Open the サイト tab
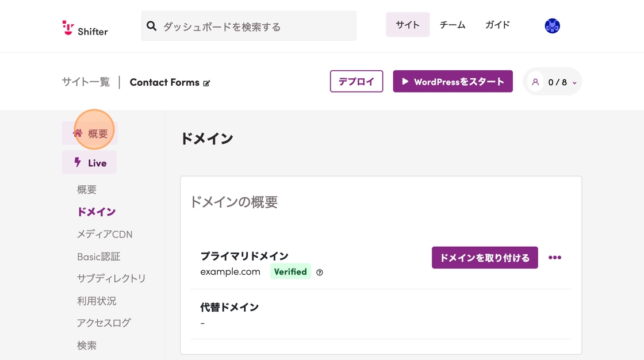 tap(407, 25)
